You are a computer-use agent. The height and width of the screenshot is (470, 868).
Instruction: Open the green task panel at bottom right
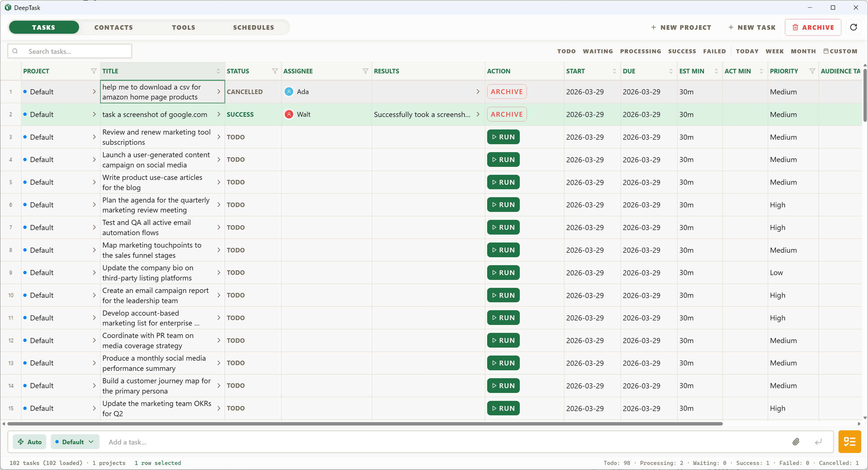point(849,442)
